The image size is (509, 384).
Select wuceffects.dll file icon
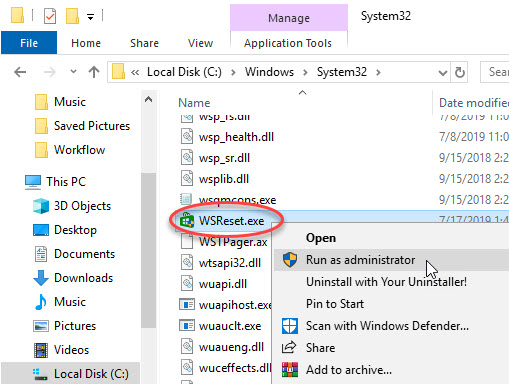pos(187,368)
